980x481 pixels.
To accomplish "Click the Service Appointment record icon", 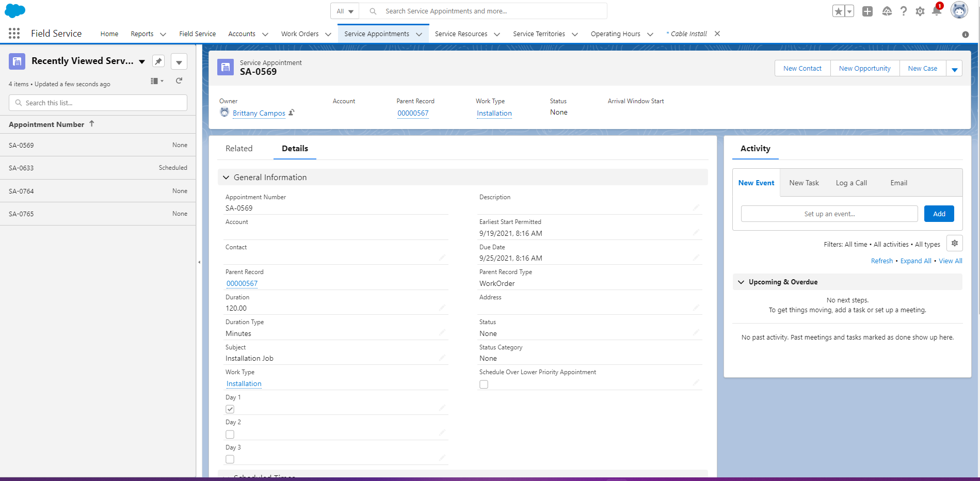I will 226,67.
